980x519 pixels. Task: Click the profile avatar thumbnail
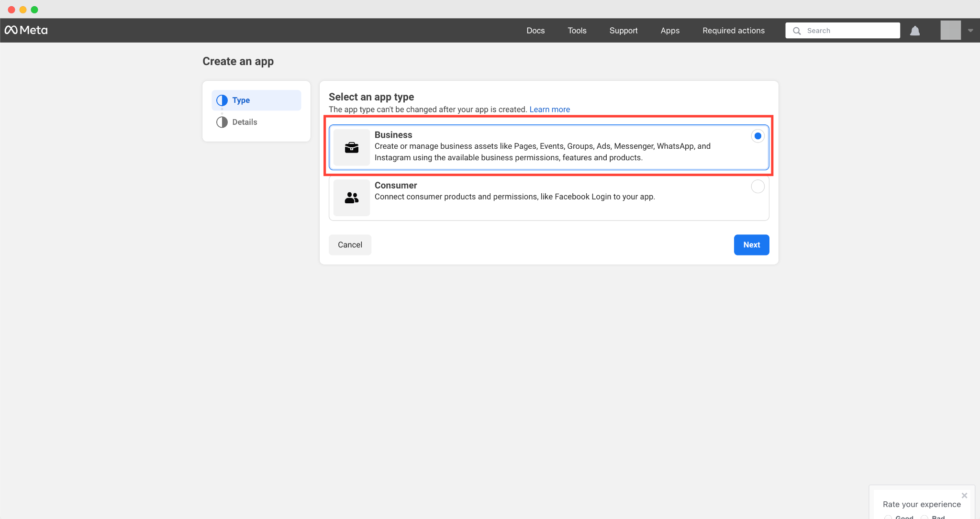tap(950, 30)
